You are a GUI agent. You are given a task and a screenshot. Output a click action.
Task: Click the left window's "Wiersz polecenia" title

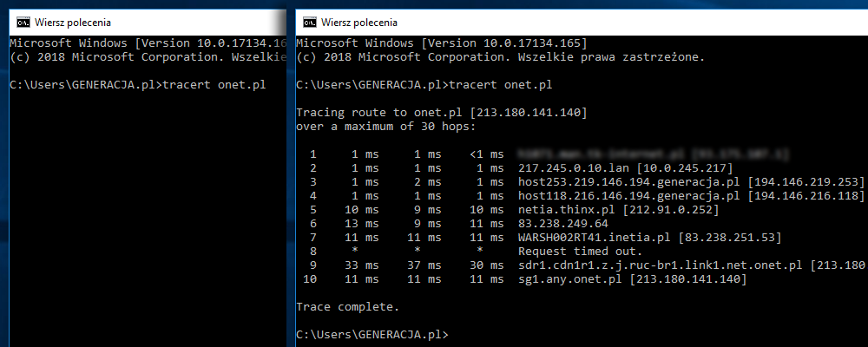point(73,22)
